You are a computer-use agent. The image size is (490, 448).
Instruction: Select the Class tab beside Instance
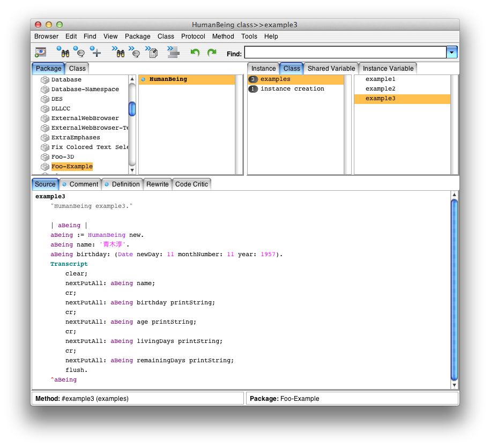point(292,69)
